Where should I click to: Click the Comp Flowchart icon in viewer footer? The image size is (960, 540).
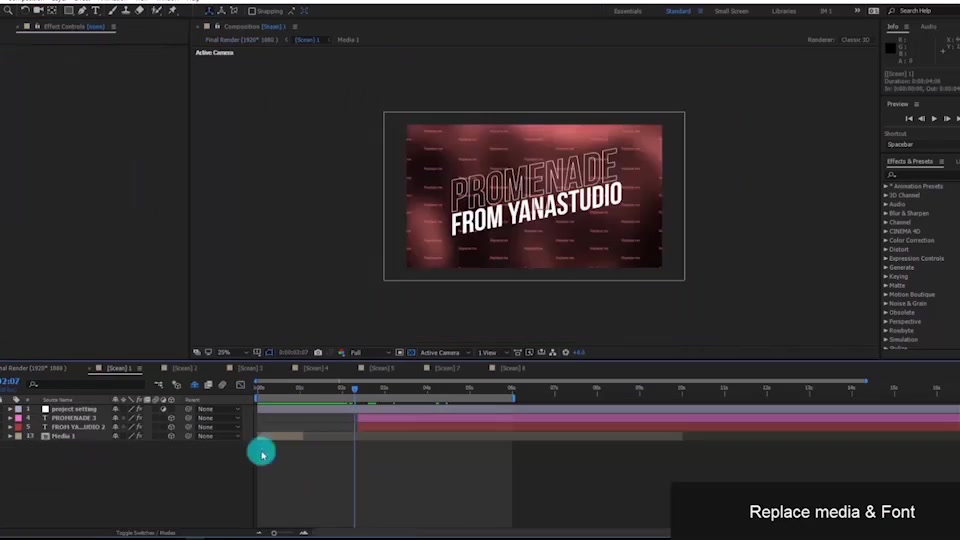(553, 353)
